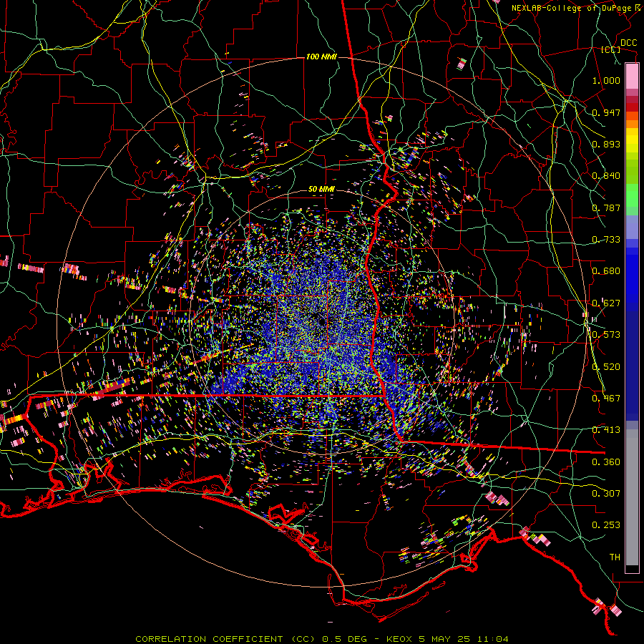The image size is (644, 644).
Task: Click the 0.733 color scale value
Action: coord(606,240)
